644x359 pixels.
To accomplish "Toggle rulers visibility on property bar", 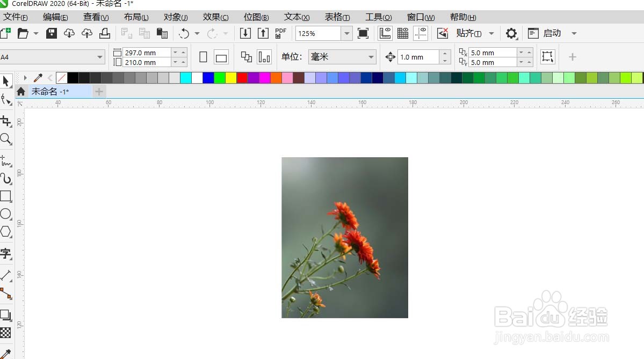I will pyautogui.click(x=385, y=33).
